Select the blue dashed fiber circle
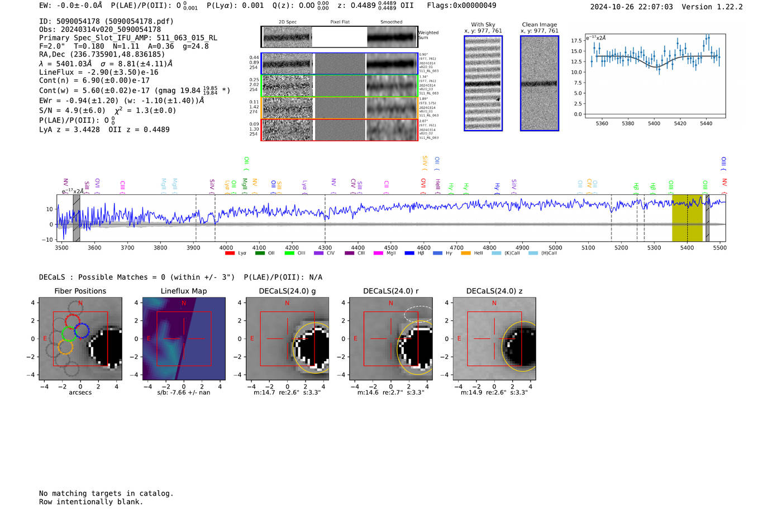 82,330
